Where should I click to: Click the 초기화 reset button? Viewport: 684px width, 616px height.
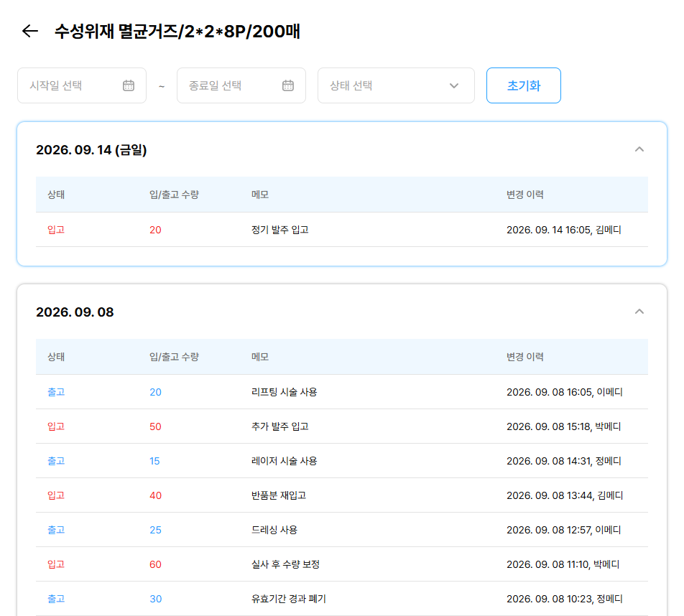pos(524,85)
